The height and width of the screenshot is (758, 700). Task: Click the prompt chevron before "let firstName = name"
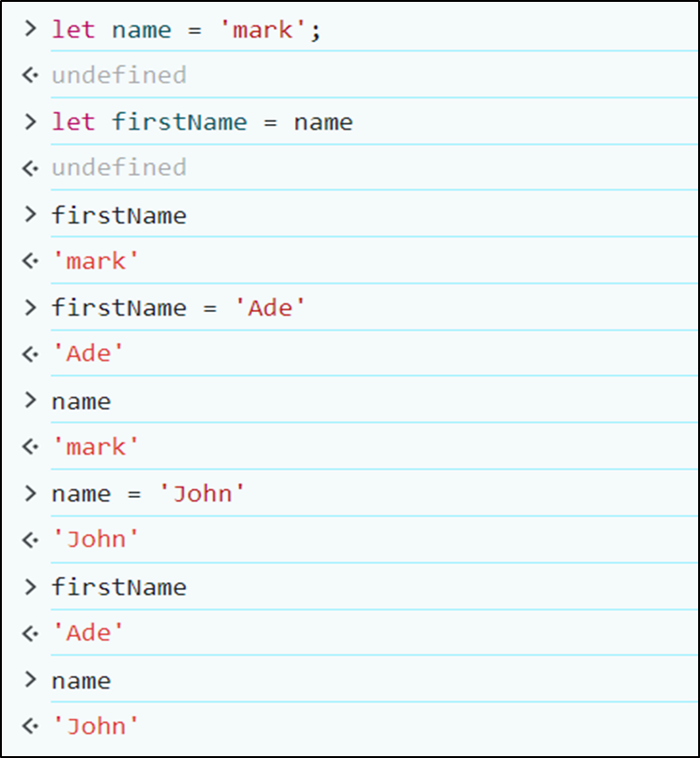31,121
